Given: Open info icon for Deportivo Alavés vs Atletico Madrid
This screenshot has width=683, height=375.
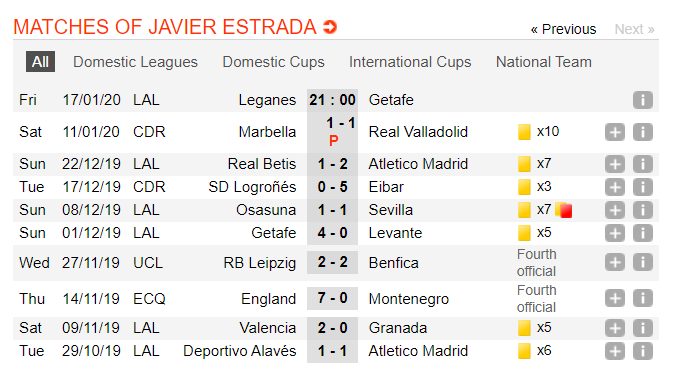Looking at the screenshot, I should click(642, 351).
